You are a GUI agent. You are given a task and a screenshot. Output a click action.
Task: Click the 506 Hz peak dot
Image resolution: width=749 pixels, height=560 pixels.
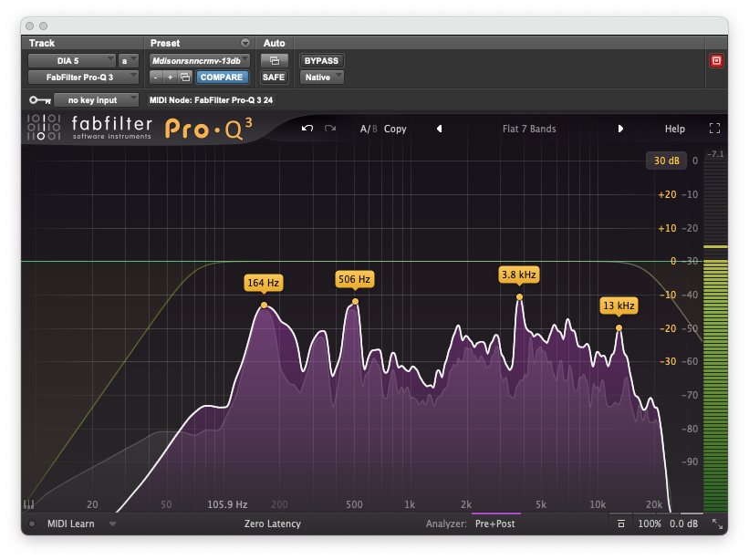click(355, 302)
